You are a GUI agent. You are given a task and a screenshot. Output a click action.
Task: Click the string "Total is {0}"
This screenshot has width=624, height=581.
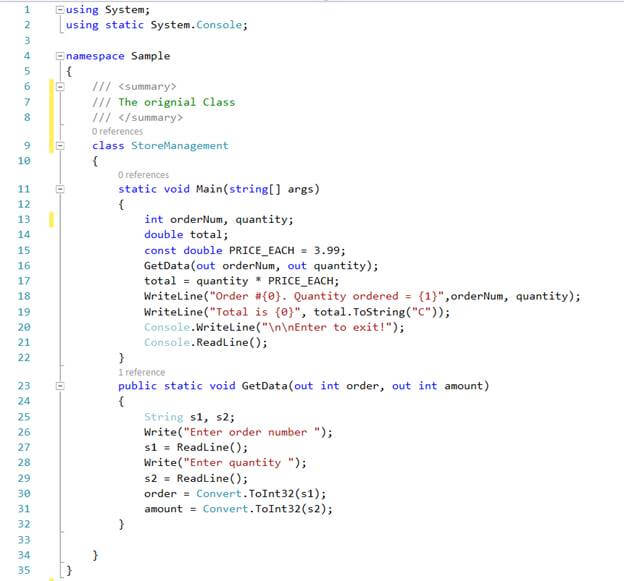[x=257, y=312]
